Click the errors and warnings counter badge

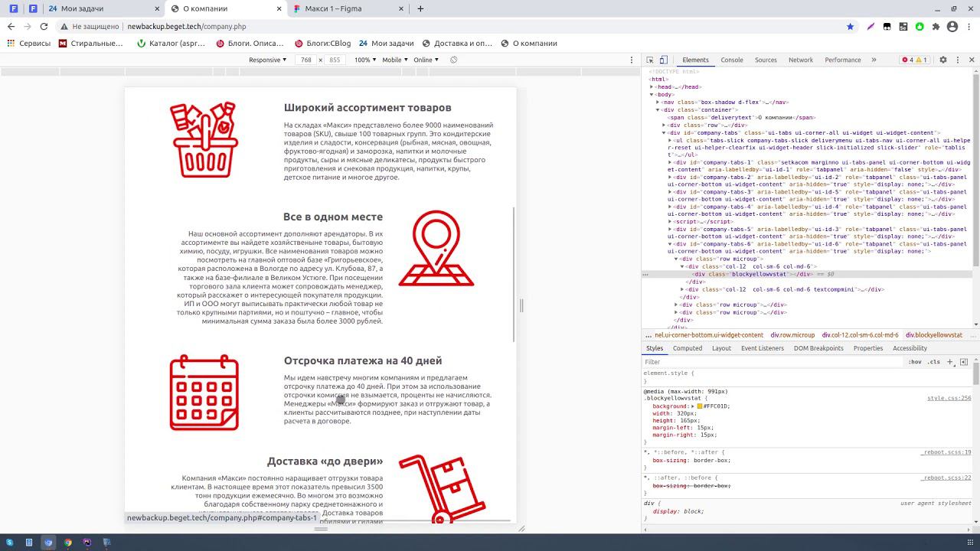(x=915, y=60)
